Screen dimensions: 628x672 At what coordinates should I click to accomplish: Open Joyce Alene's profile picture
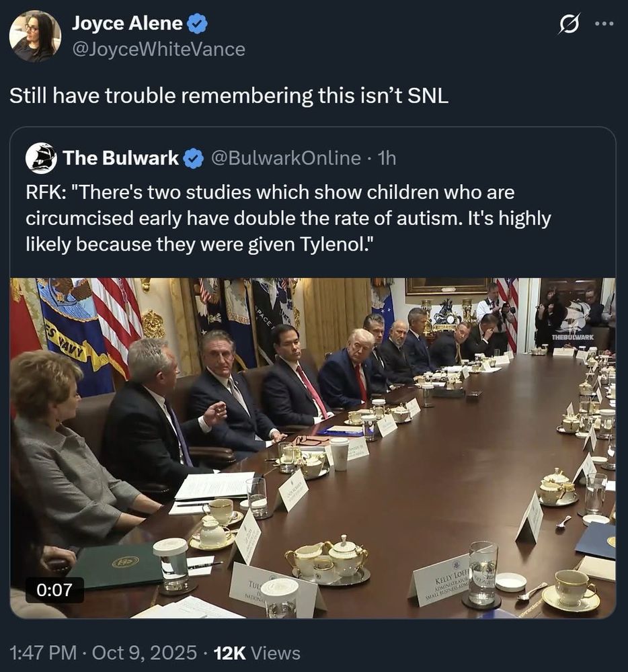[x=35, y=36]
